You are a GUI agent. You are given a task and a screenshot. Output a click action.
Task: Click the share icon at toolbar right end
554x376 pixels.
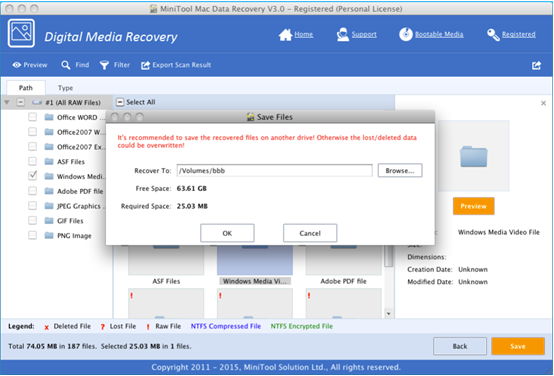[x=536, y=65]
